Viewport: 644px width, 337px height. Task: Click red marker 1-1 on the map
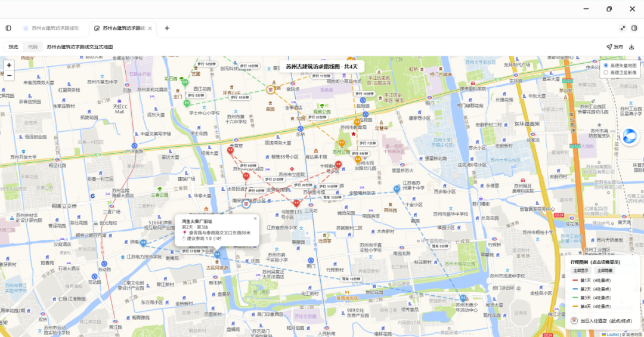(x=246, y=177)
